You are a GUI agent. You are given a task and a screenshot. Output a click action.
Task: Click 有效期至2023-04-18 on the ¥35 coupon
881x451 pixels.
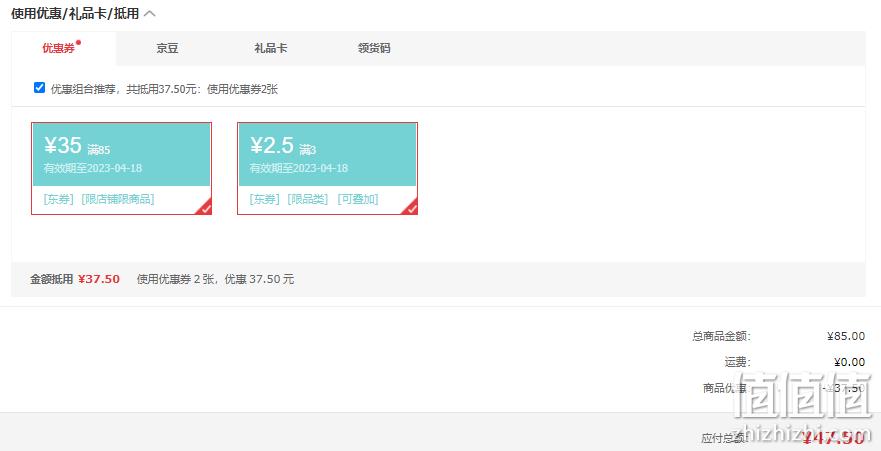click(93, 168)
